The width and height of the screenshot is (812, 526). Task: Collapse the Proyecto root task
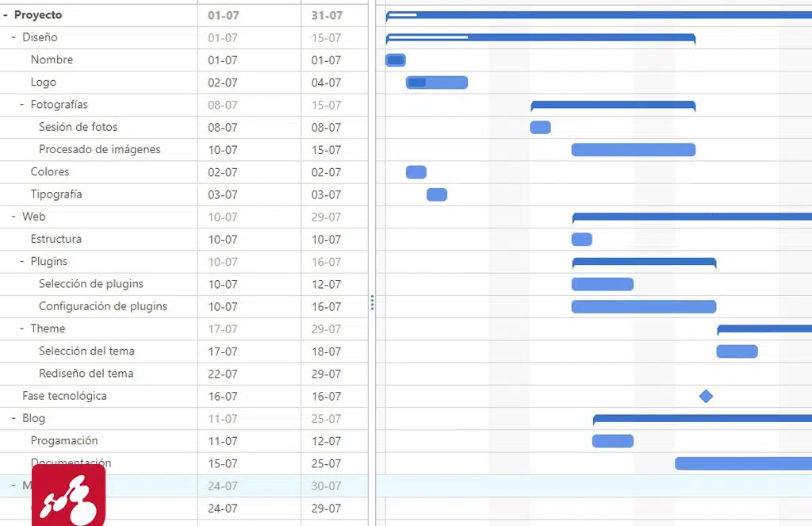click(x=6, y=15)
